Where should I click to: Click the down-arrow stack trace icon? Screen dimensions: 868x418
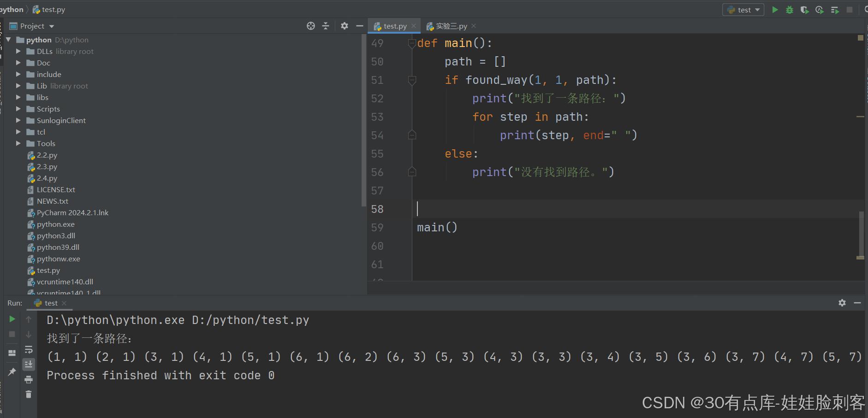point(29,334)
